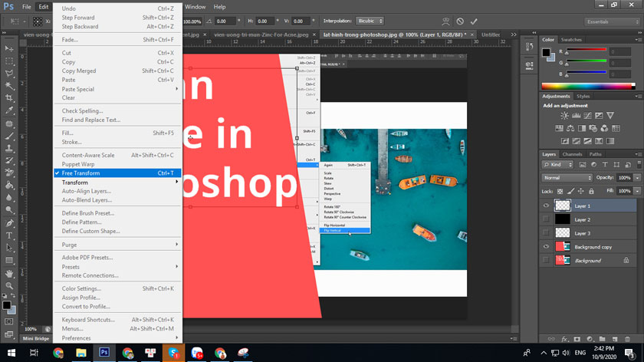Screen dimensions: 644x362
Task: Show Layer 3 visibility box
Action: pyautogui.click(x=546, y=232)
